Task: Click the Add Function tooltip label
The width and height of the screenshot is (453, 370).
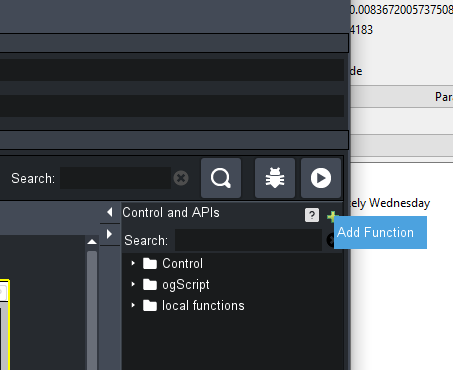Action: [376, 232]
